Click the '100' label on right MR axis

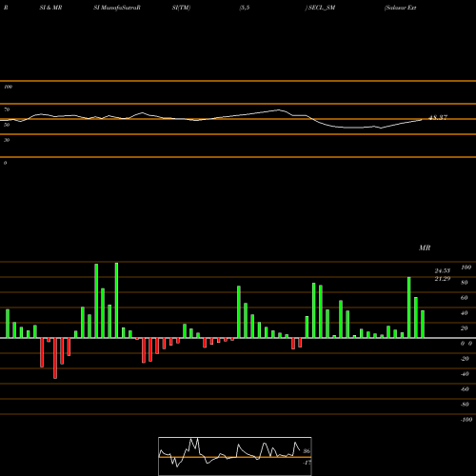(x=466, y=268)
